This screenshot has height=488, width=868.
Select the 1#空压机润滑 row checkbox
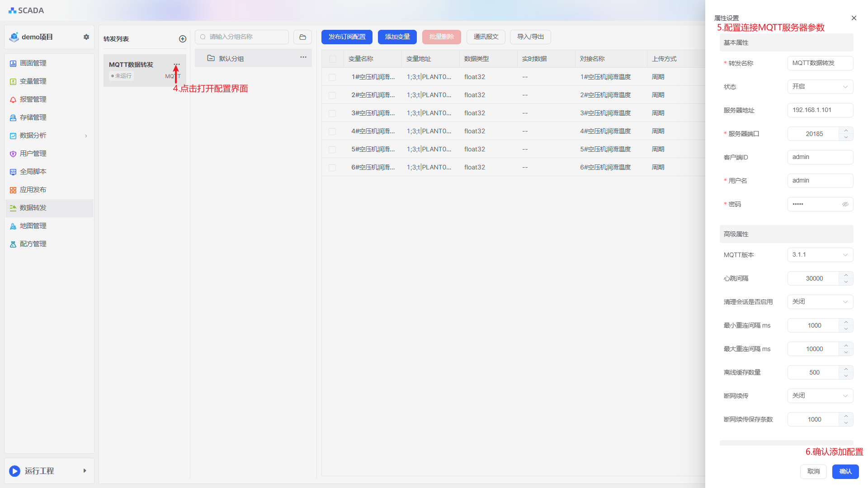(x=332, y=77)
